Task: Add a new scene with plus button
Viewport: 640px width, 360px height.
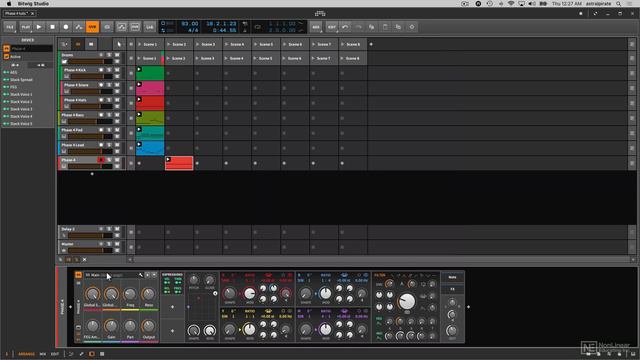Action: point(371,44)
